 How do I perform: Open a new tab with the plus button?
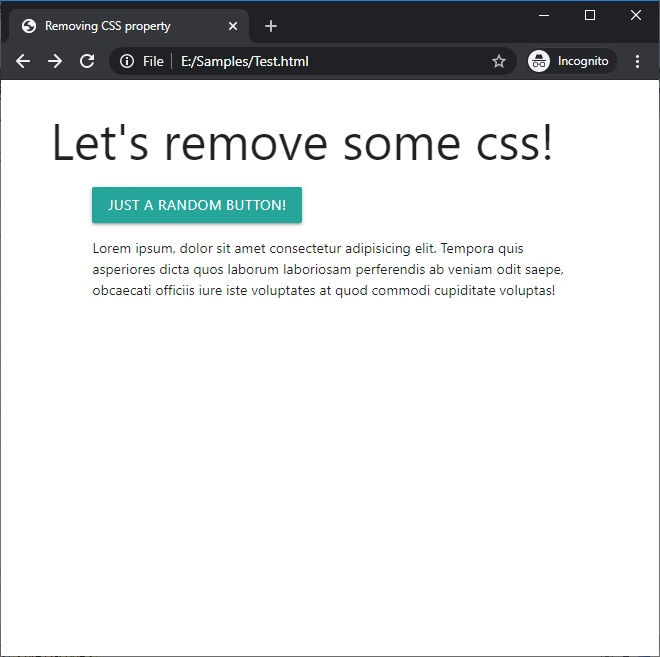click(271, 26)
